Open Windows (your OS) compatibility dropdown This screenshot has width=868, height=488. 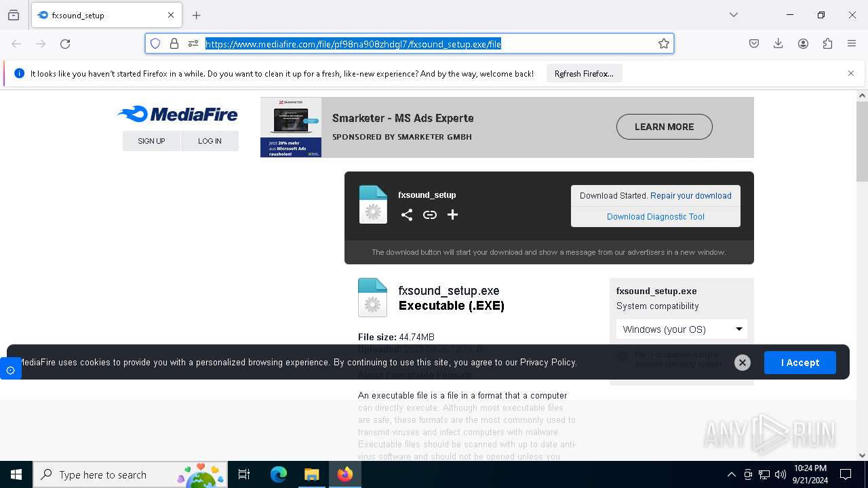(x=682, y=329)
